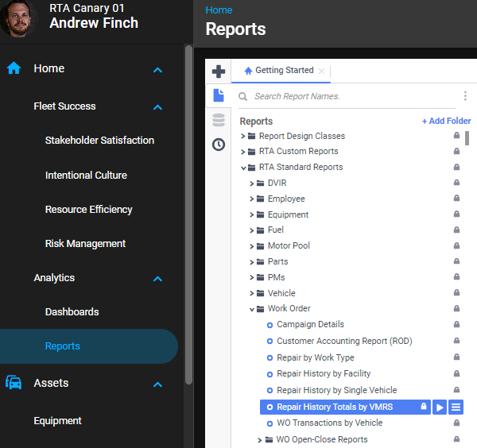
Task: Collapse the Fleet Success section
Action: (157, 106)
